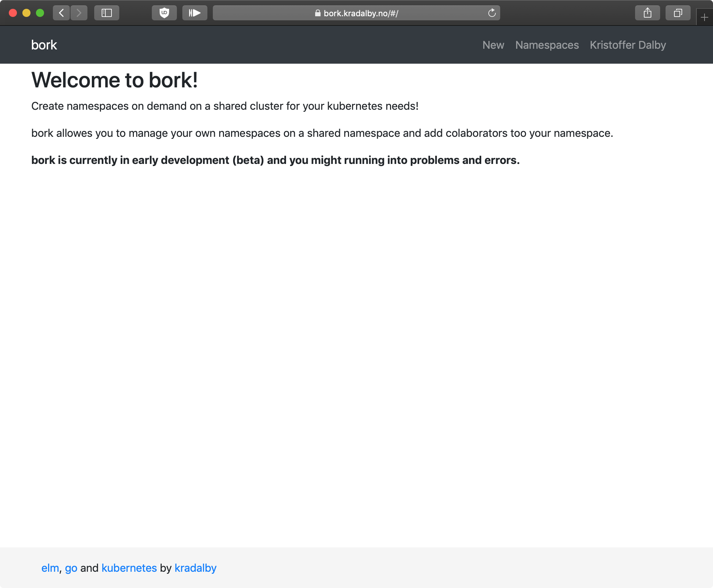This screenshot has width=713, height=588.
Task: Click the bork.kradalby.no address field
Action: [x=361, y=13]
